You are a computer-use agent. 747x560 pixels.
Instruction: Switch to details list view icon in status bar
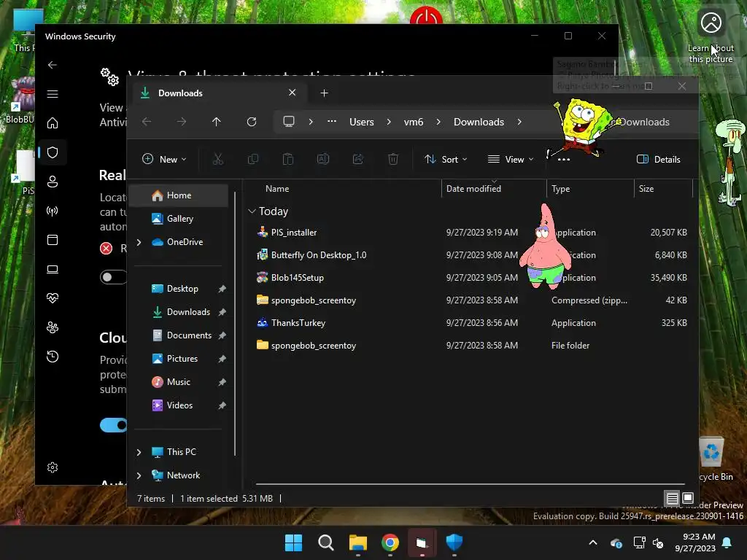click(x=672, y=499)
